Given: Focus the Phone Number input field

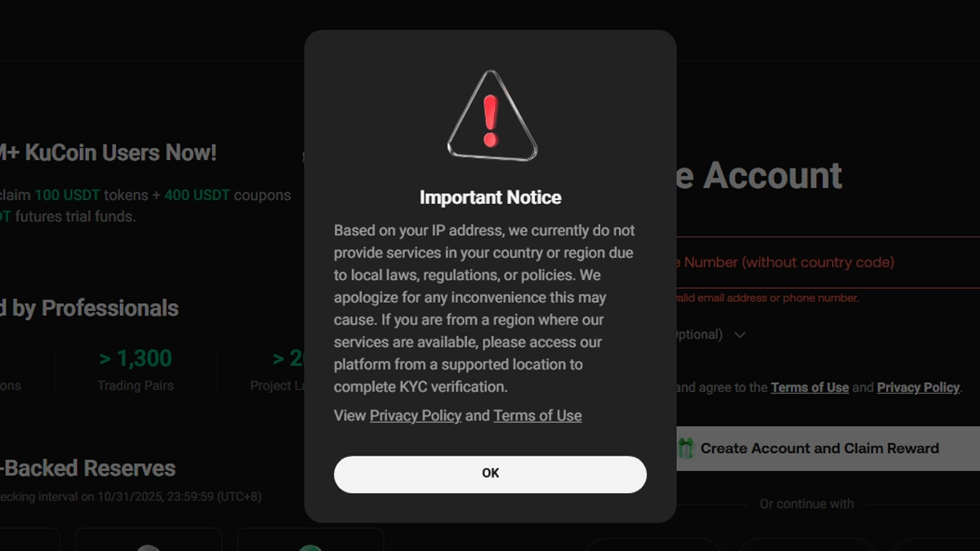Looking at the screenshot, I should [817, 262].
